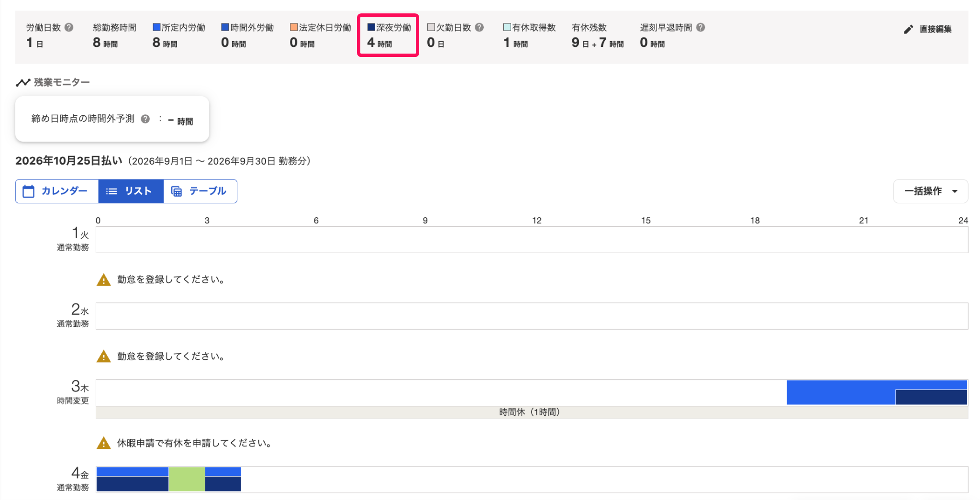Viewport: 980px width, 500px height.
Task: Click the empty timeline row for day 2
Action: (x=532, y=316)
